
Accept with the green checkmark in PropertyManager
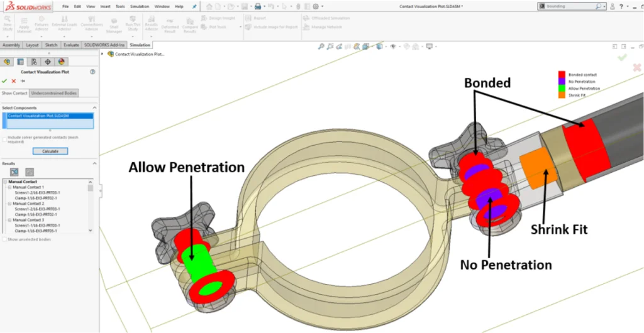click(4, 81)
